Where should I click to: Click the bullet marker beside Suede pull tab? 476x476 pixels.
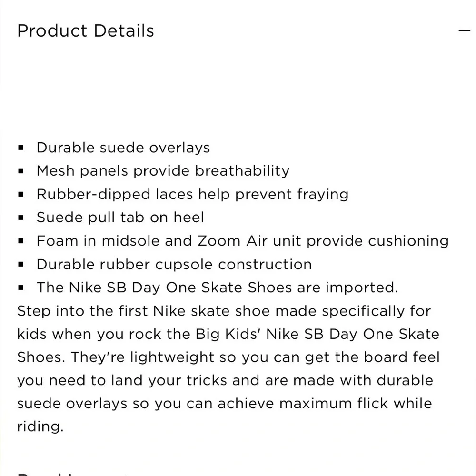pyautogui.click(x=20, y=218)
